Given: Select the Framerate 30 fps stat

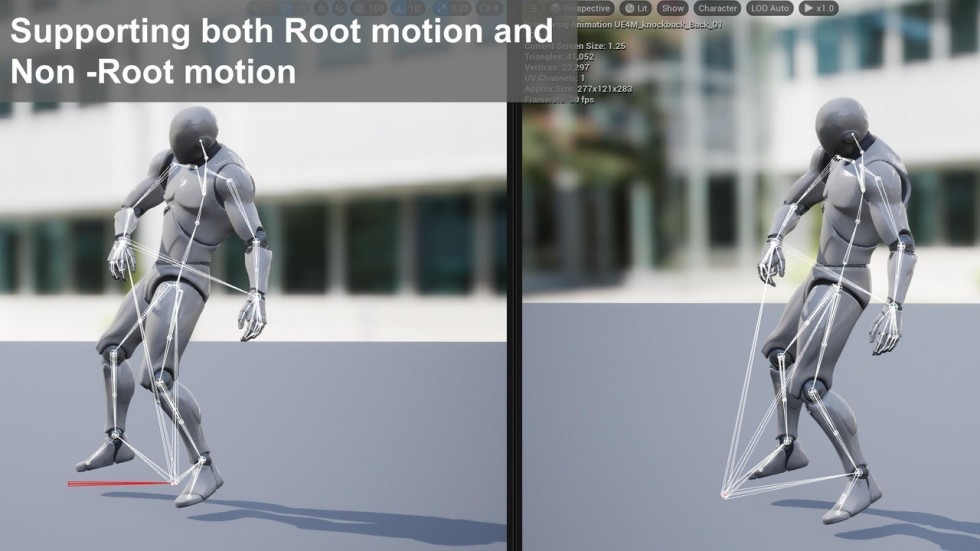Looking at the screenshot, I should pyautogui.click(x=559, y=100).
